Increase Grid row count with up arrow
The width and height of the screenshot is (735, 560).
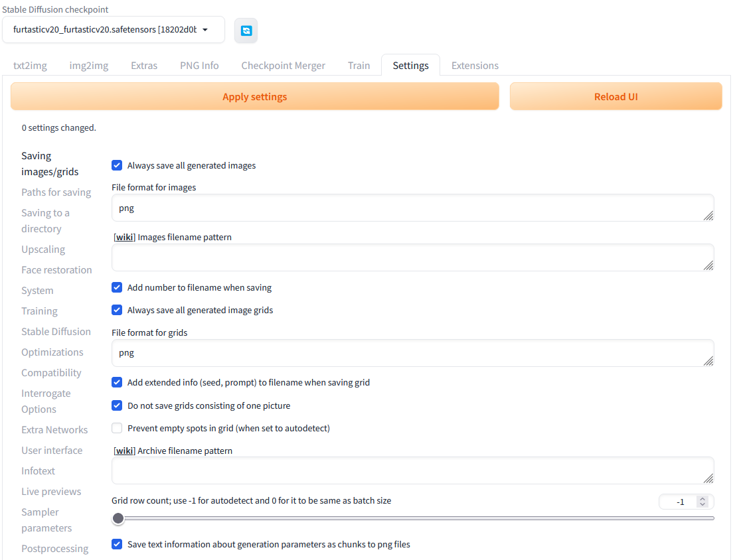(x=702, y=498)
